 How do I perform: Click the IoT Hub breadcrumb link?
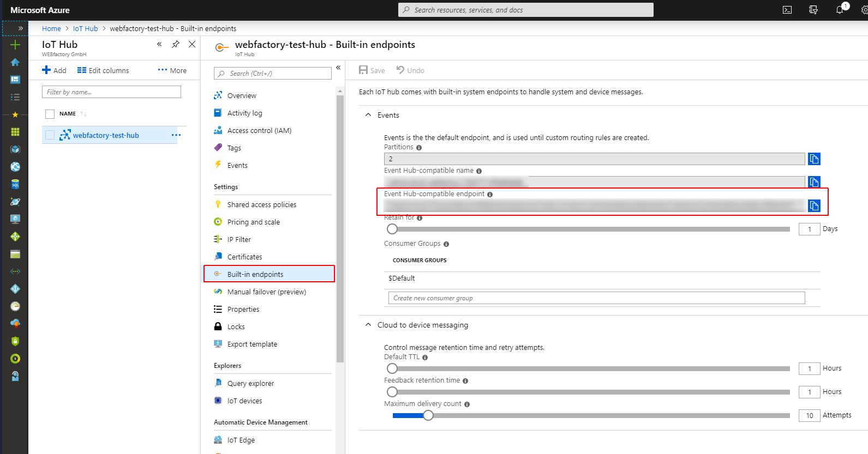[85, 29]
